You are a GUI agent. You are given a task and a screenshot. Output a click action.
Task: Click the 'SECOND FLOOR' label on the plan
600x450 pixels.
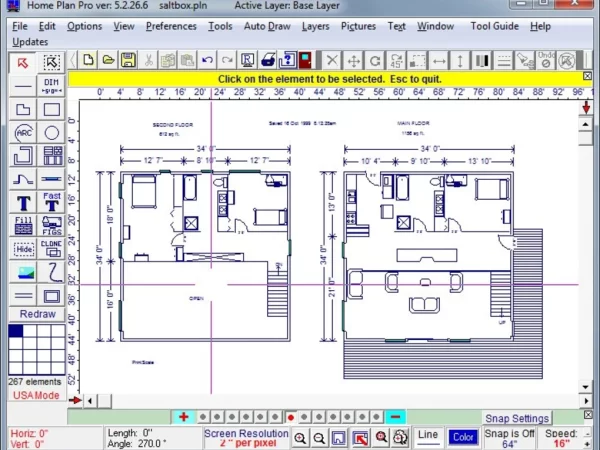tap(173, 125)
